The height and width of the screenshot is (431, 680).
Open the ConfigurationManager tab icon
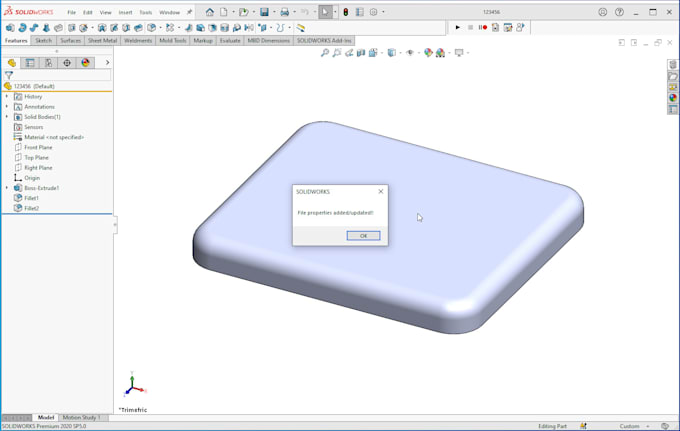[x=49, y=63]
